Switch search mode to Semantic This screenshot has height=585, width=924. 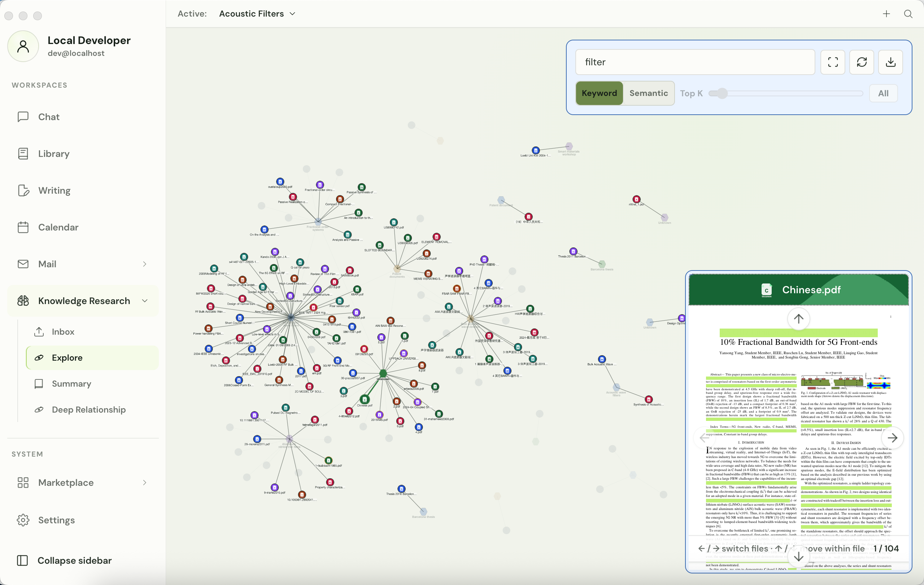(649, 93)
